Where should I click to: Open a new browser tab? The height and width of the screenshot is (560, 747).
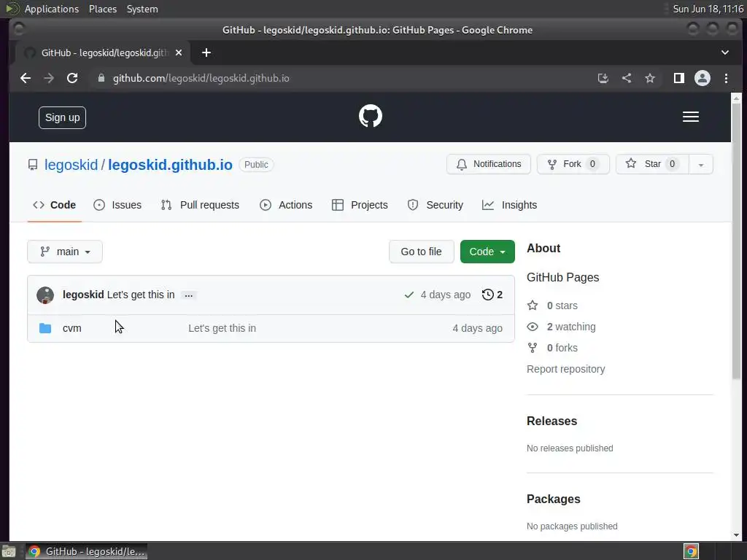click(x=206, y=52)
